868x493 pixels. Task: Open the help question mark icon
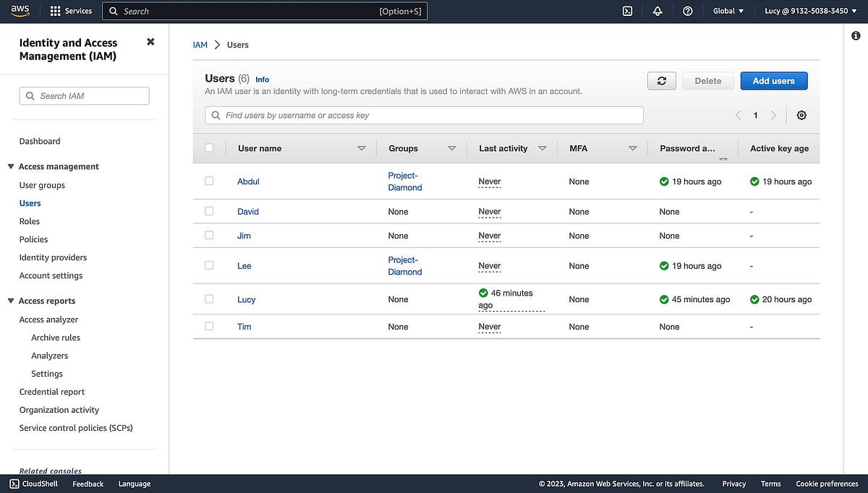point(688,11)
